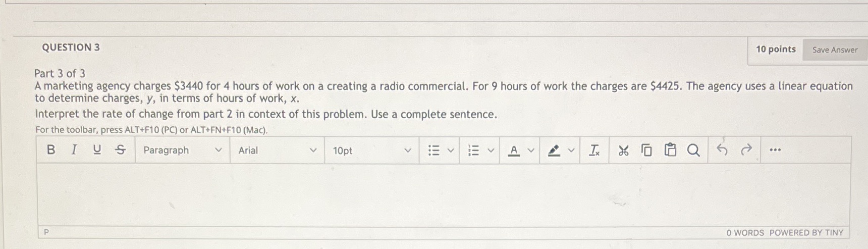868x249 pixels.
Task: Clear formatting from the selection
Action: click(594, 150)
